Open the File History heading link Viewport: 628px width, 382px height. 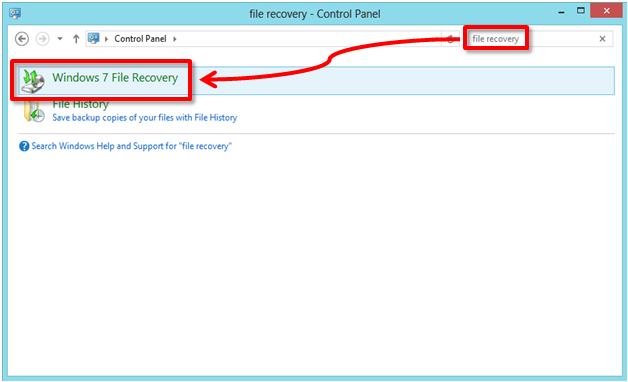81,104
